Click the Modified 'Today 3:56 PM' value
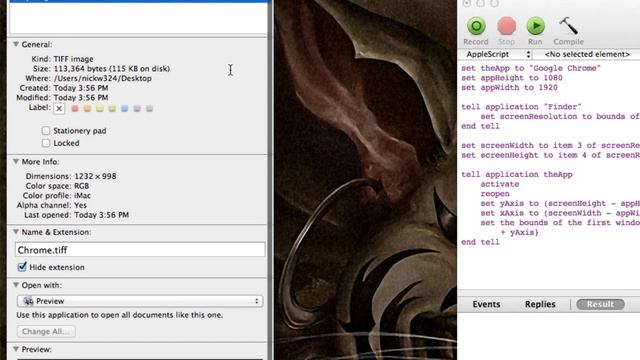Screen dimensions: 640x360 (x=81, y=98)
